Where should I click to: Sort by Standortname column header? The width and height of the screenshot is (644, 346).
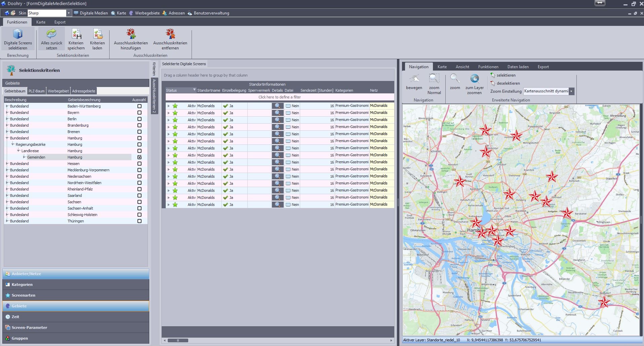[x=209, y=90]
